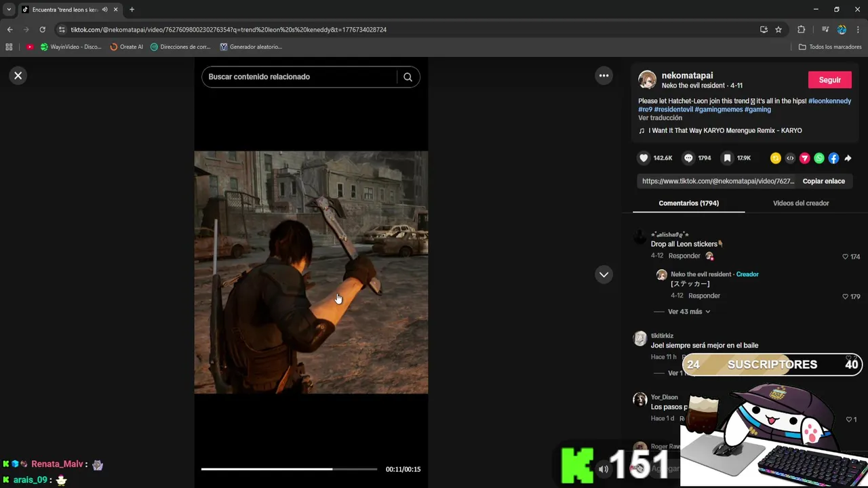Share to Facebook icon
This screenshot has height=488, width=868.
coord(833,158)
